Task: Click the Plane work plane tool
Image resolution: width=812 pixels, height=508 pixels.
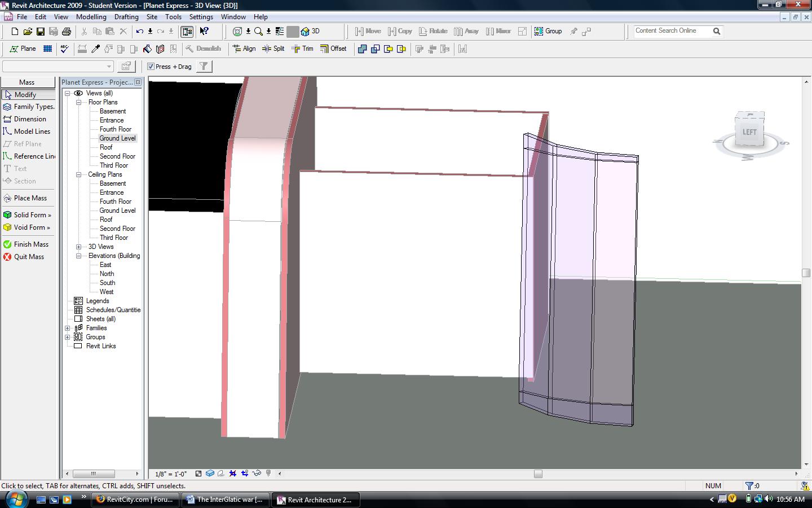Action: click(x=23, y=49)
